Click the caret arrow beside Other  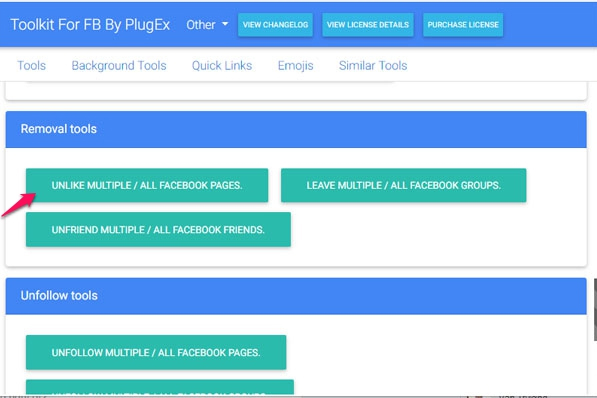[x=225, y=24]
